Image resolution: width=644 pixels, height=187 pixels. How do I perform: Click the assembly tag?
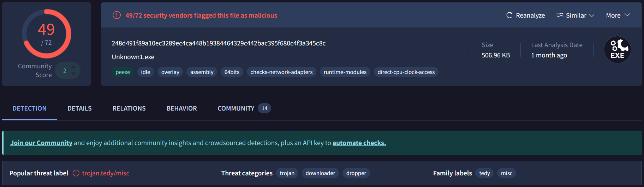(x=202, y=72)
